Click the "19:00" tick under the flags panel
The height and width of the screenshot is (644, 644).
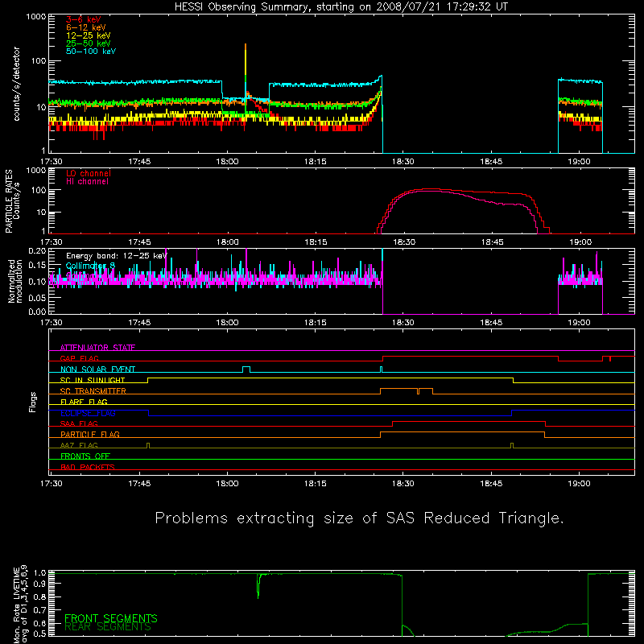tap(579, 484)
